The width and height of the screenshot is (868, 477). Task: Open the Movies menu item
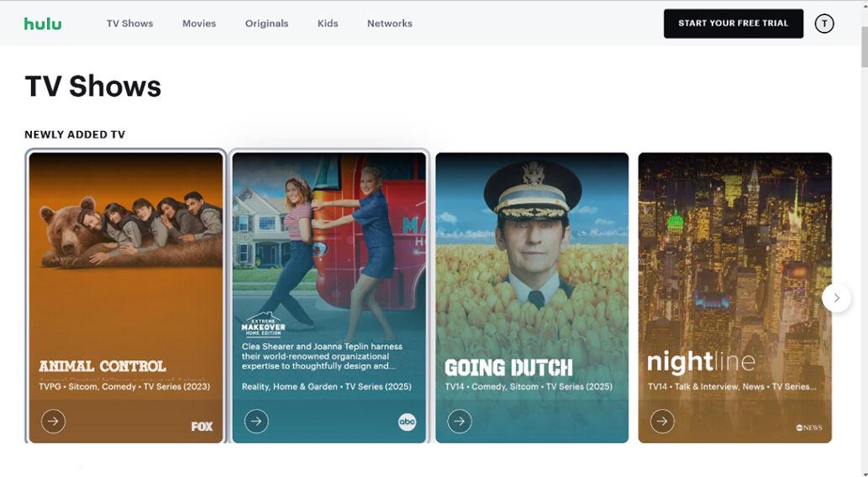199,24
